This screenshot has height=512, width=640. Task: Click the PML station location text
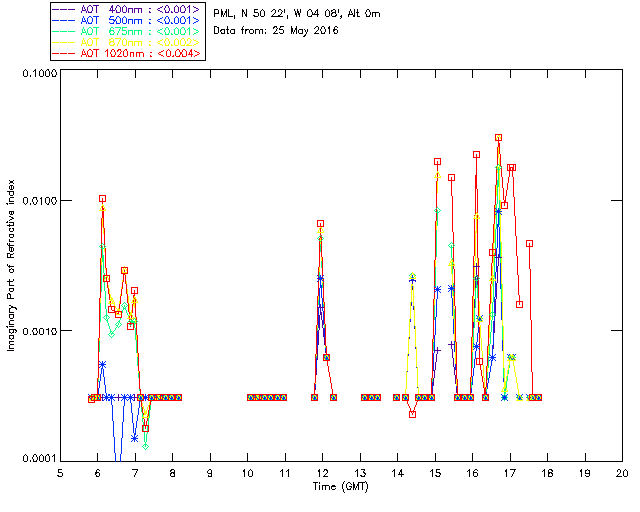(x=297, y=14)
